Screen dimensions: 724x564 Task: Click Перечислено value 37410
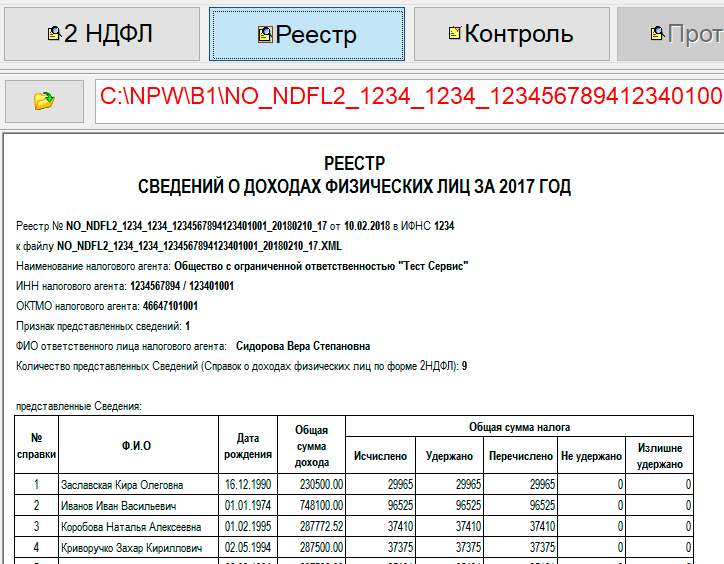coord(542,527)
